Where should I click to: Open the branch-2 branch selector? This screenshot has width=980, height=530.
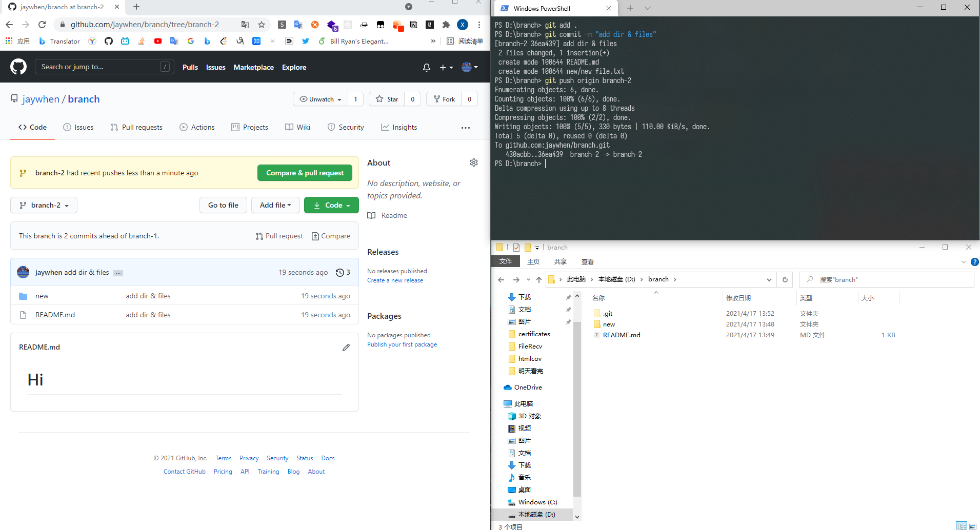click(44, 205)
